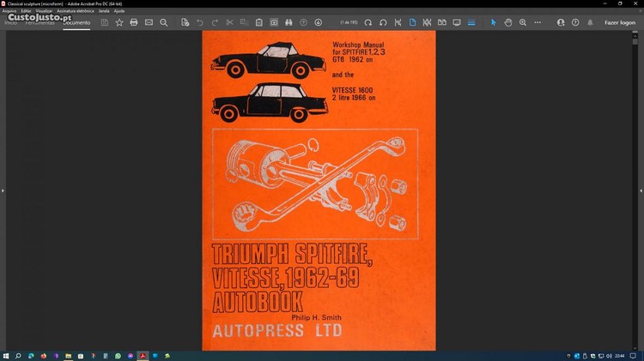Click the Print icon in toolbar
The width and height of the screenshot is (644, 361).
pos(134,22)
